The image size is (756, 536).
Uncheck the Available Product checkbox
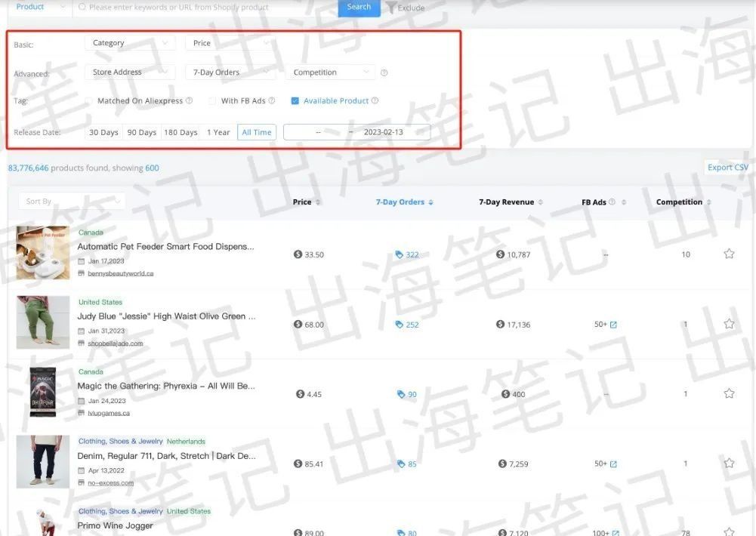coord(295,100)
